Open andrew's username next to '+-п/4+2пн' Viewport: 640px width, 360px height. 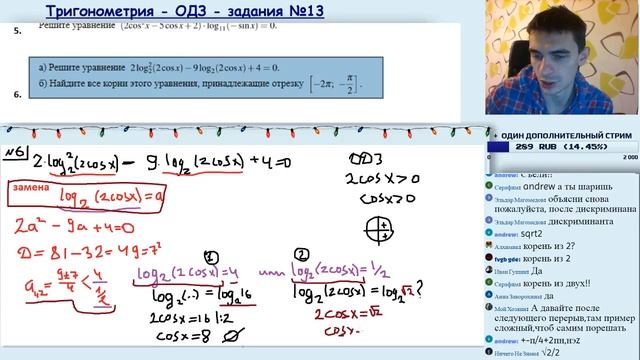click(506, 341)
